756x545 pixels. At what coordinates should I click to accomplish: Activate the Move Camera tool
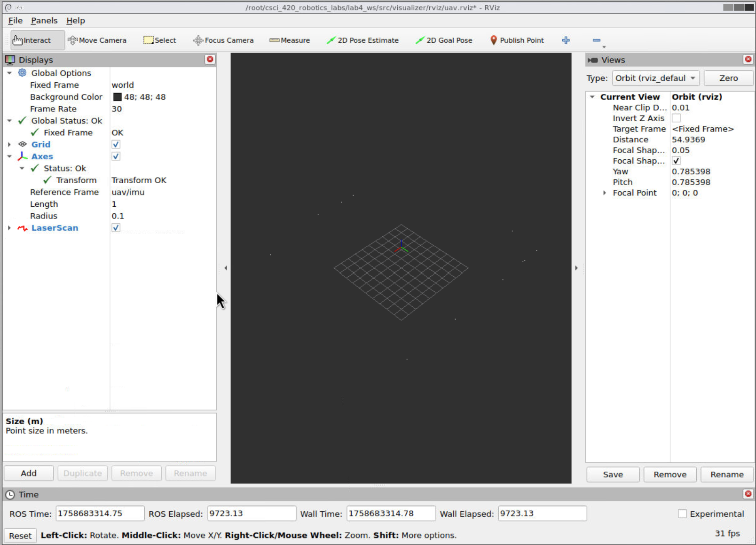click(97, 40)
